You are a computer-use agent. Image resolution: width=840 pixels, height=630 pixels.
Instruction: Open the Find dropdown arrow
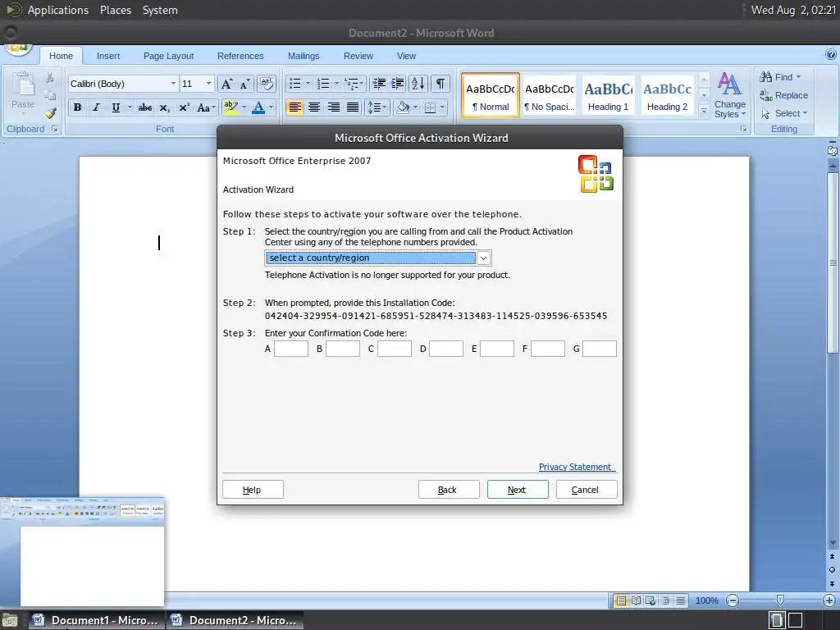pyautogui.click(x=798, y=77)
